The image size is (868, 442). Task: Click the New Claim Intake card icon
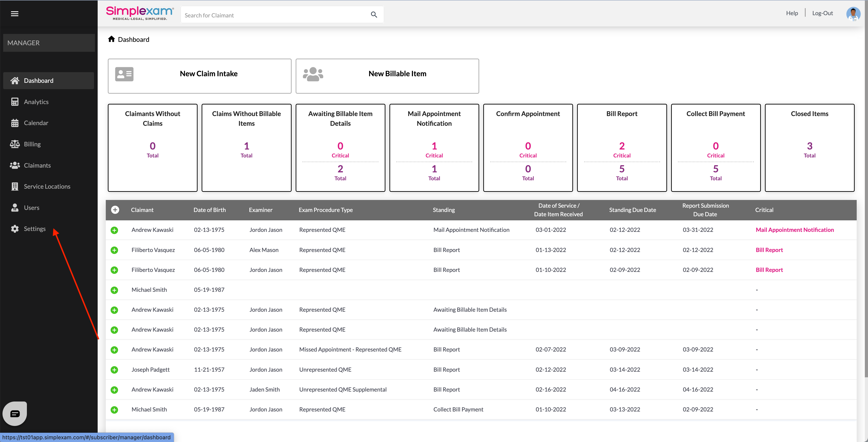[x=124, y=74]
